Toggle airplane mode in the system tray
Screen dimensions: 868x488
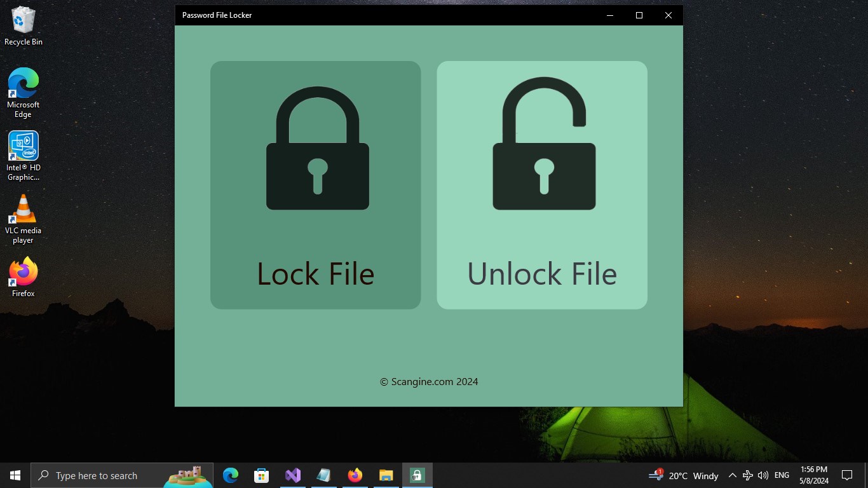(747, 475)
